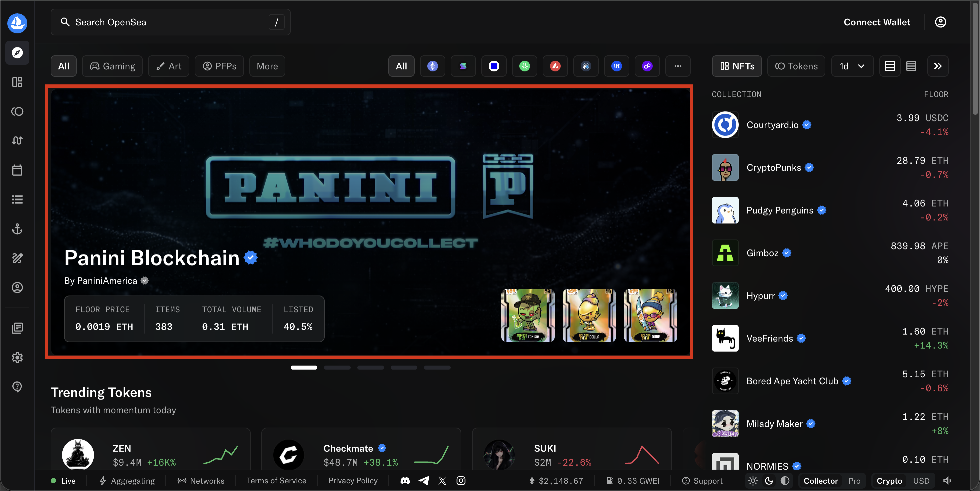Image resolution: width=980 pixels, height=491 pixels.
Task: Open the Rankings list in the left sidebar
Action: tap(17, 199)
